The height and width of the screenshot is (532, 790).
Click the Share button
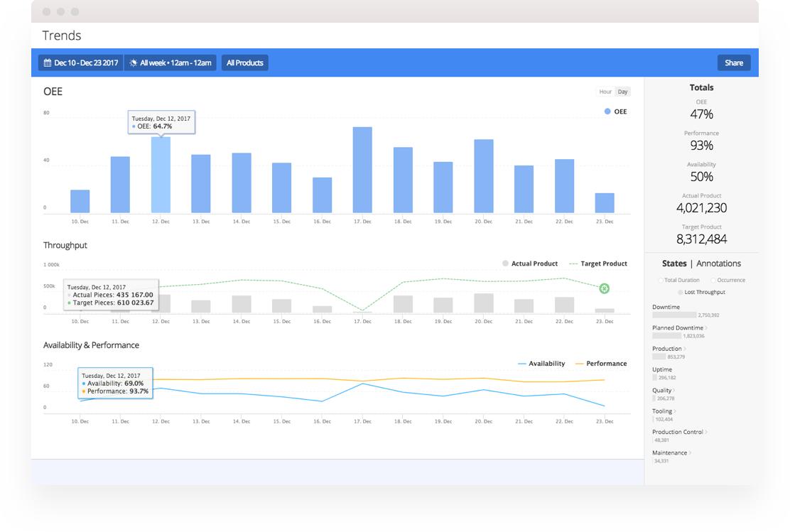pos(733,63)
